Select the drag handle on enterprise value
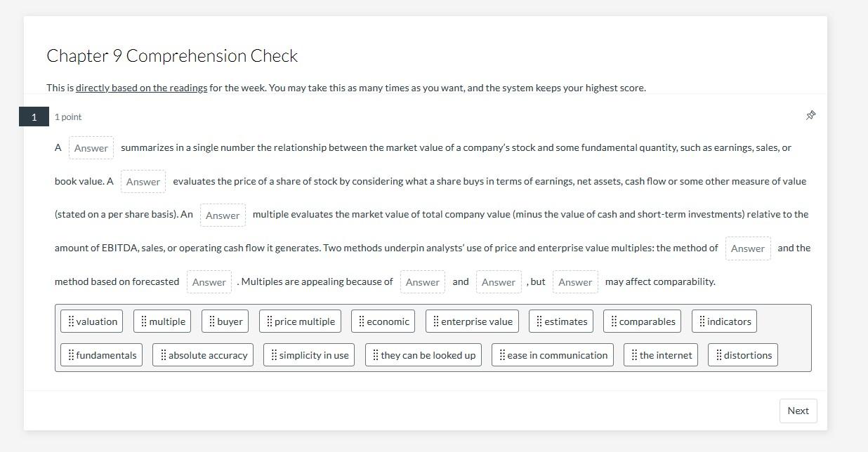This screenshot has width=868, height=452. coord(436,321)
